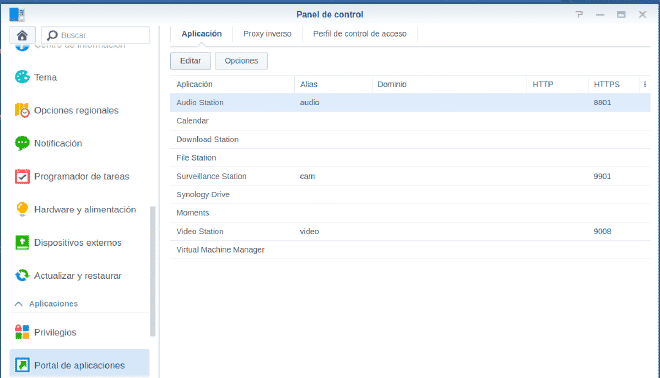Open Notificación speech bubble icon
The height and width of the screenshot is (378, 660).
(x=22, y=143)
